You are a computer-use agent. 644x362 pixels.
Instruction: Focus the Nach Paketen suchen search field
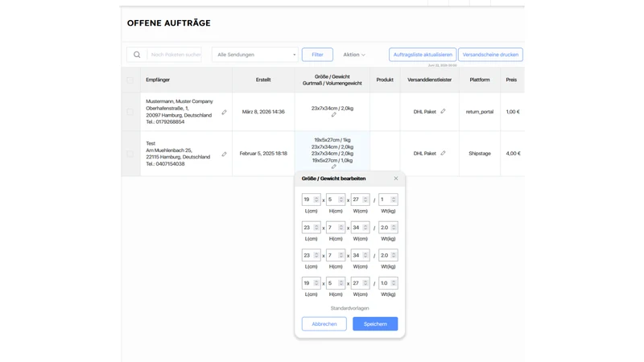pos(174,55)
